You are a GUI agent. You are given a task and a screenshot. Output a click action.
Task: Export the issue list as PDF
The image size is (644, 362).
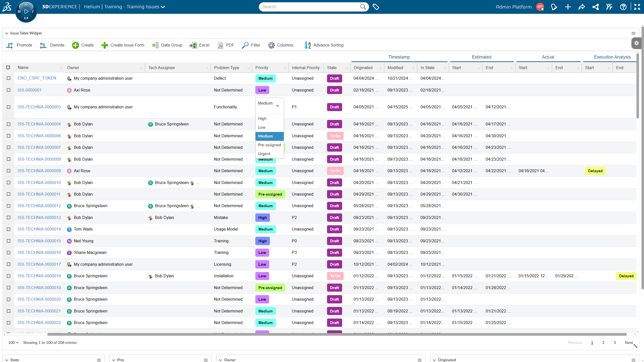point(220,45)
